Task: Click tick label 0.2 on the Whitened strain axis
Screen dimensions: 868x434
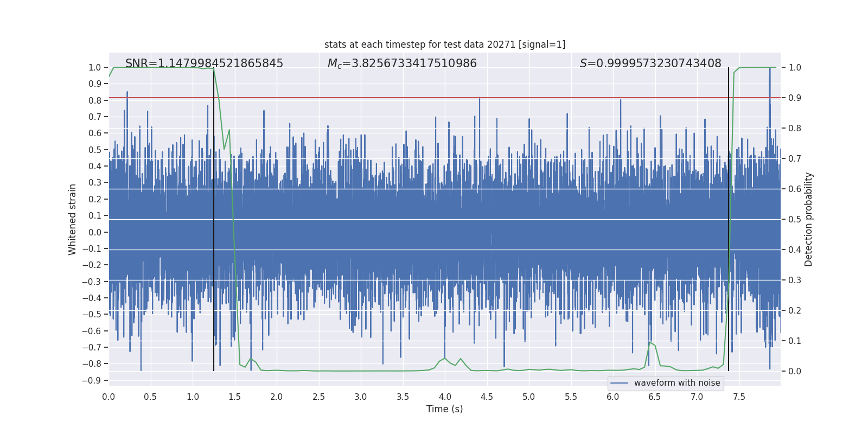Action: pyautogui.click(x=95, y=199)
